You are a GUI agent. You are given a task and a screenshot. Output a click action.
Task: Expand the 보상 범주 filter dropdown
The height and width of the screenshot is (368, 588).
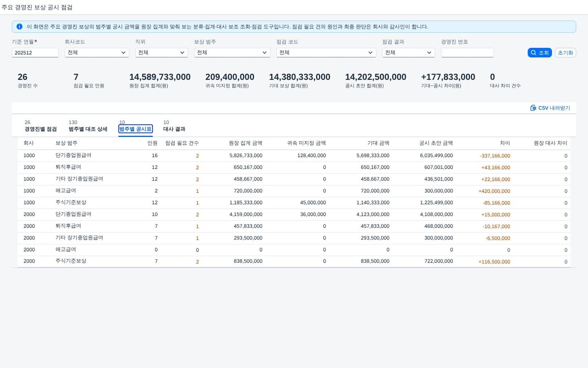(232, 52)
